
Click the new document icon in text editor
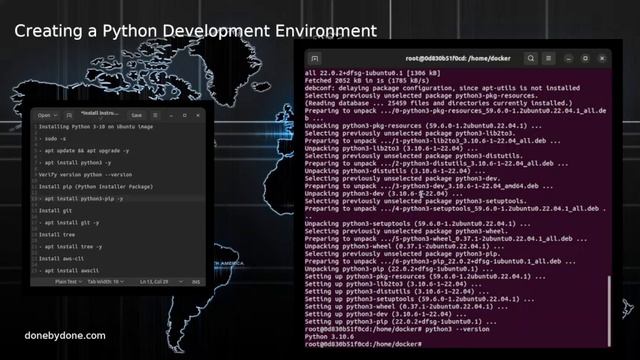[x=69, y=116]
